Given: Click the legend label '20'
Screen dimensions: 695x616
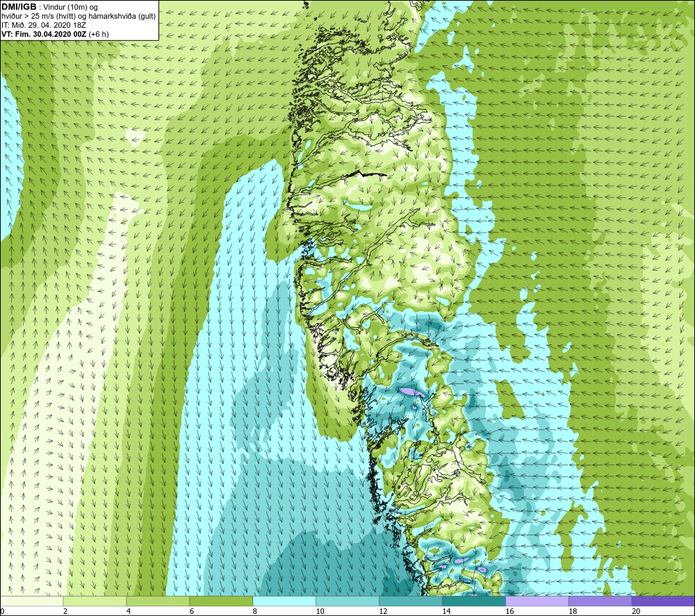Looking at the screenshot, I should tap(636, 611).
